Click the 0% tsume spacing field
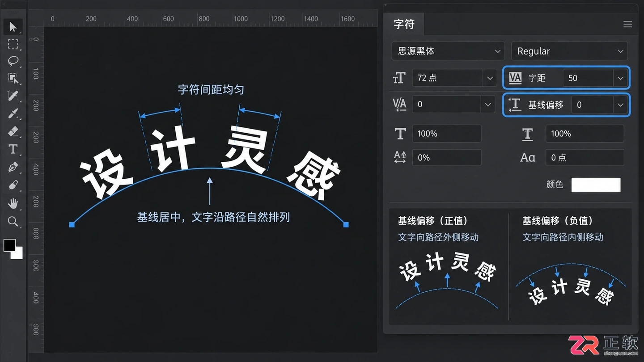 point(446,158)
